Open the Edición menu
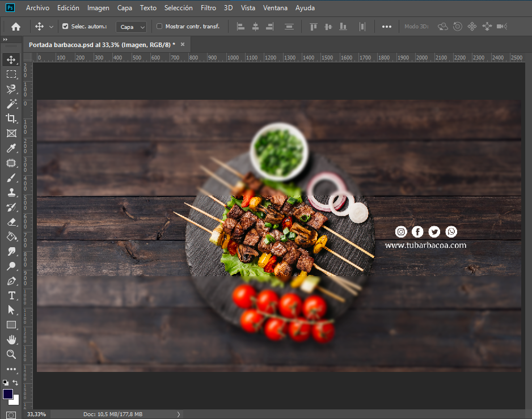 point(68,8)
